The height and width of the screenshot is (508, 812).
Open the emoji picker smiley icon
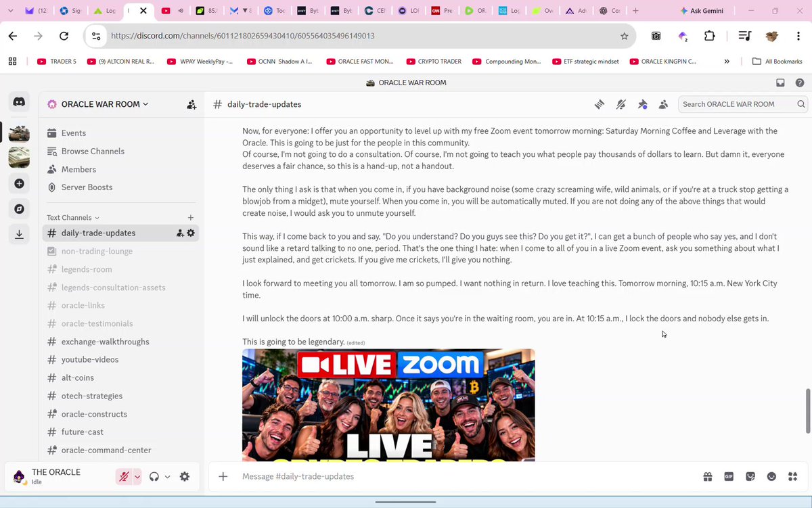click(771, 476)
